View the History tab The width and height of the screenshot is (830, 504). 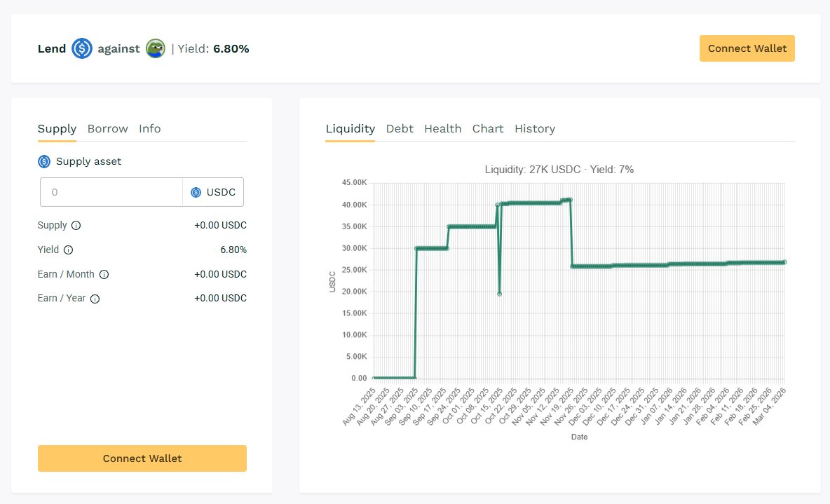coord(534,129)
